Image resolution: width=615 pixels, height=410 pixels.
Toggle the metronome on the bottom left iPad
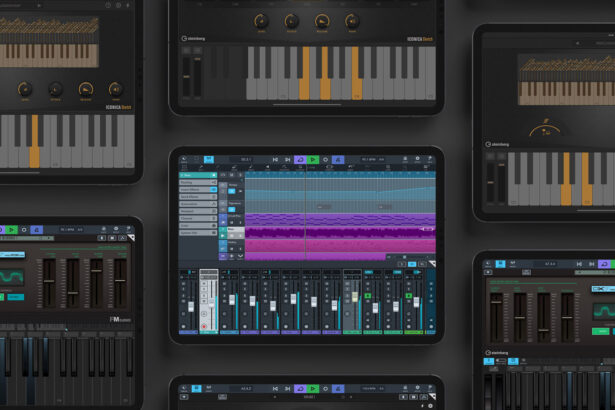click(x=36, y=230)
